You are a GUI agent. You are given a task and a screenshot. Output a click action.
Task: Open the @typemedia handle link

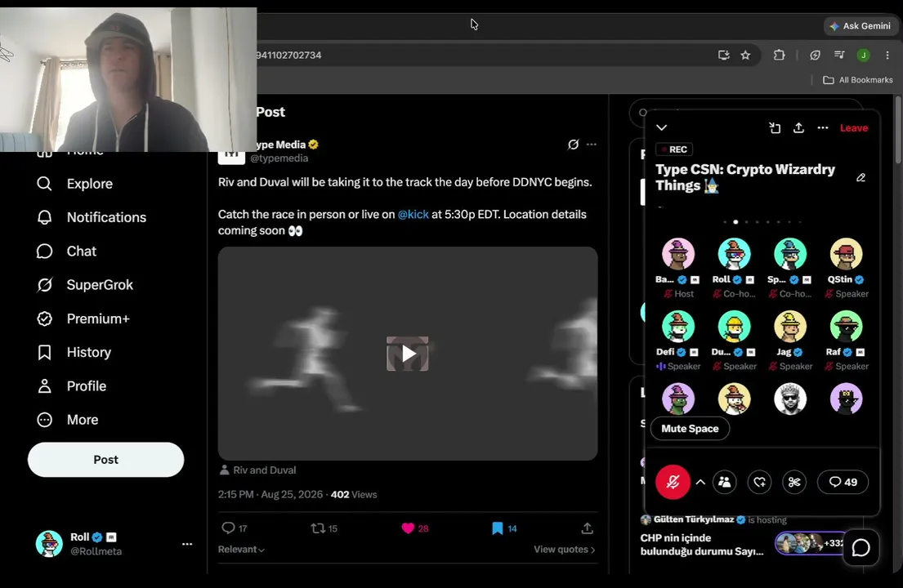279,158
